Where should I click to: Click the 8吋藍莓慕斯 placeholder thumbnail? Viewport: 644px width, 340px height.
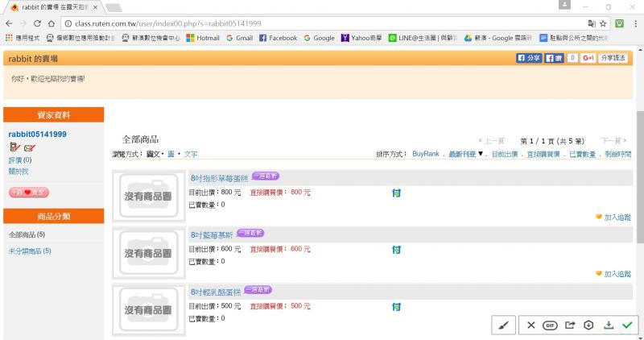[x=149, y=253]
